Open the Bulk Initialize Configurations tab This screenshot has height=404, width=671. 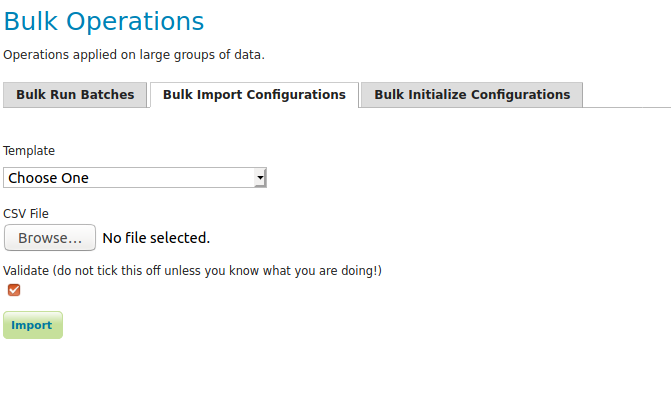[x=472, y=95]
